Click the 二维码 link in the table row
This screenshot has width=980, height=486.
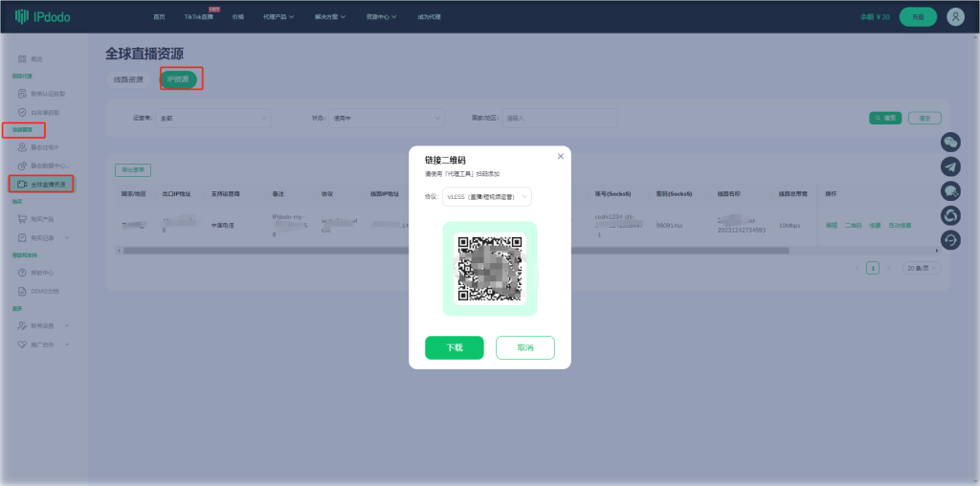[853, 225]
